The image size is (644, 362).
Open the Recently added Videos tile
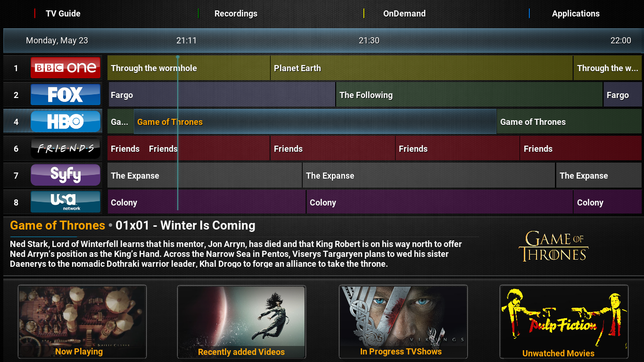(241, 321)
